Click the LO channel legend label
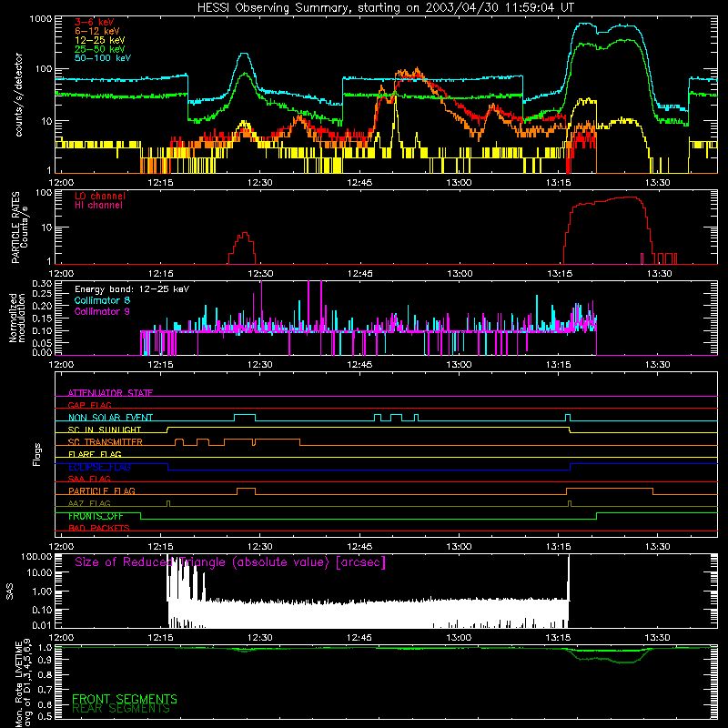The height and width of the screenshot is (728, 728). click(100, 196)
